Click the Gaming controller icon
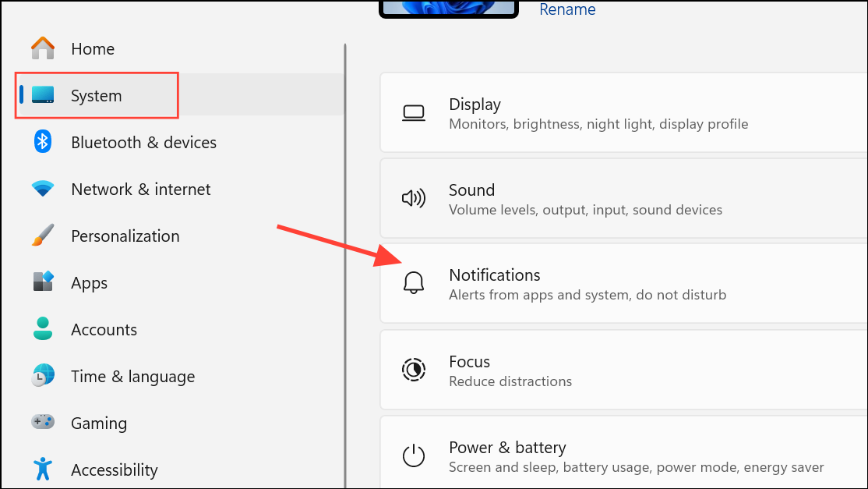This screenshot has width=868, height=489. 43,422
